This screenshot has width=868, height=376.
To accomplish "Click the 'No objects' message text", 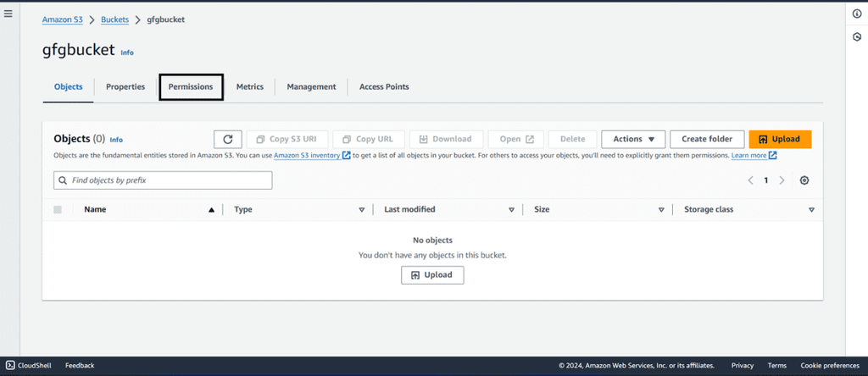I will (x=432, y=240).
